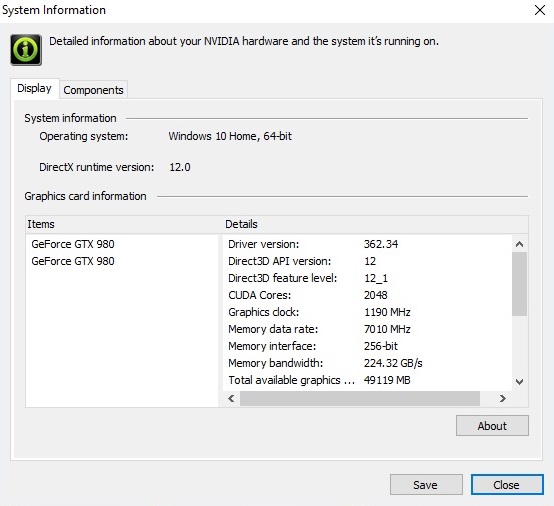The width and height of the screenshot is (554, 506).
Task: Click the green NVIDIA info icon
Action: tap(26, 50)
